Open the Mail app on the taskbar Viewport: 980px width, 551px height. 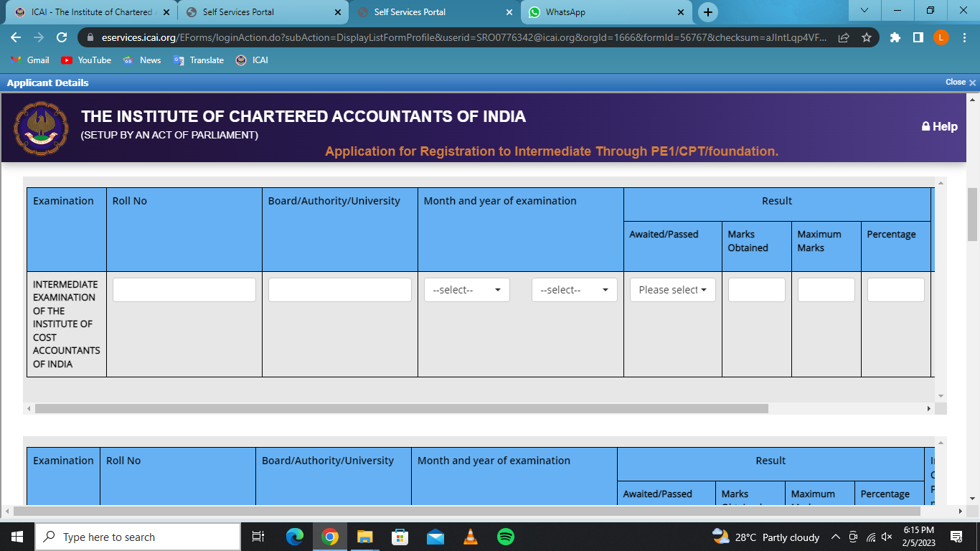[x=435, y=537]
